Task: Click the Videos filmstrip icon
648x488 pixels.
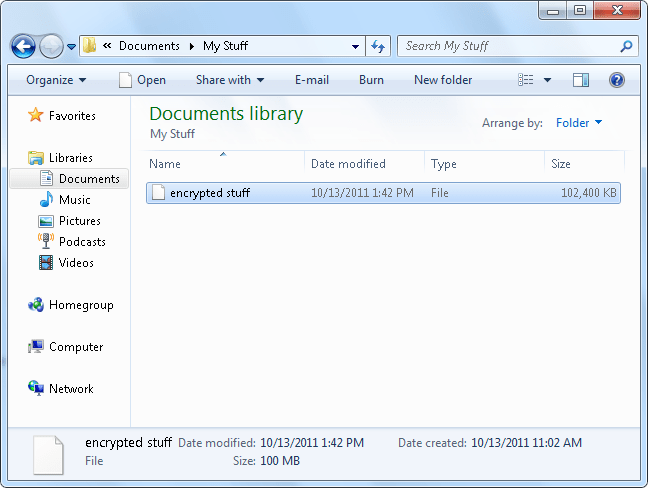Action: pos(46,262)
